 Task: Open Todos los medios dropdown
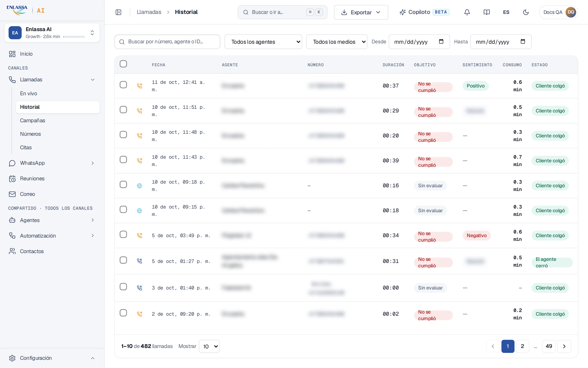pyautogui.click(x=337, y=42)
